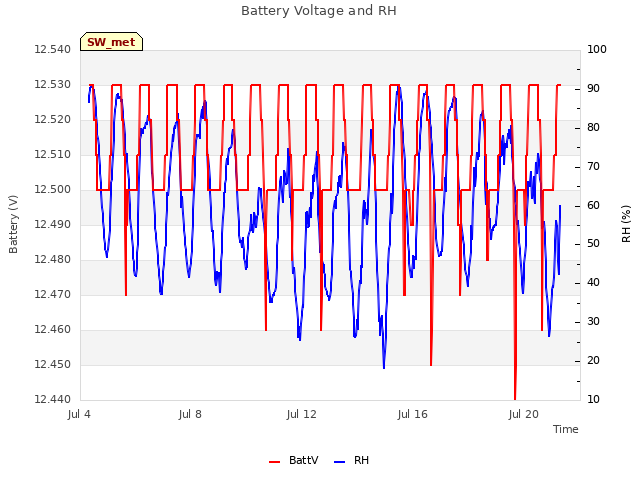Image resolution: width=640 pixels, height=480 pixels.
Task: Click the Jul 16 x-axis tick label
Action: tap(413, 415)
